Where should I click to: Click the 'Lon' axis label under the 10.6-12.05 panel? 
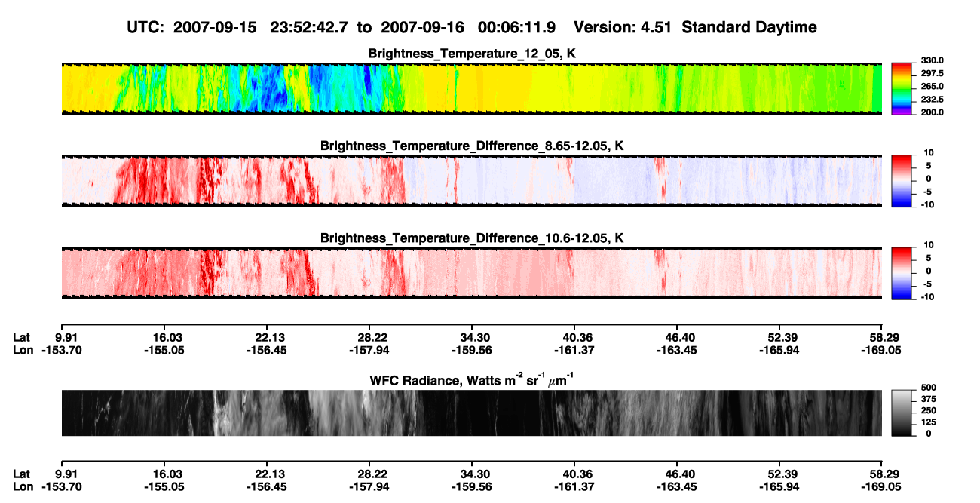pos(23,350)
